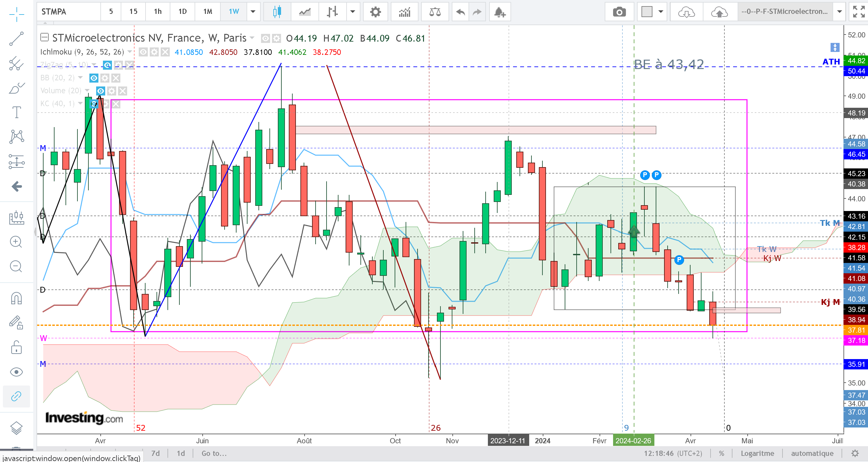Open the compare symbols scale icon
This screenshot has width=868, height=462.
435,12
